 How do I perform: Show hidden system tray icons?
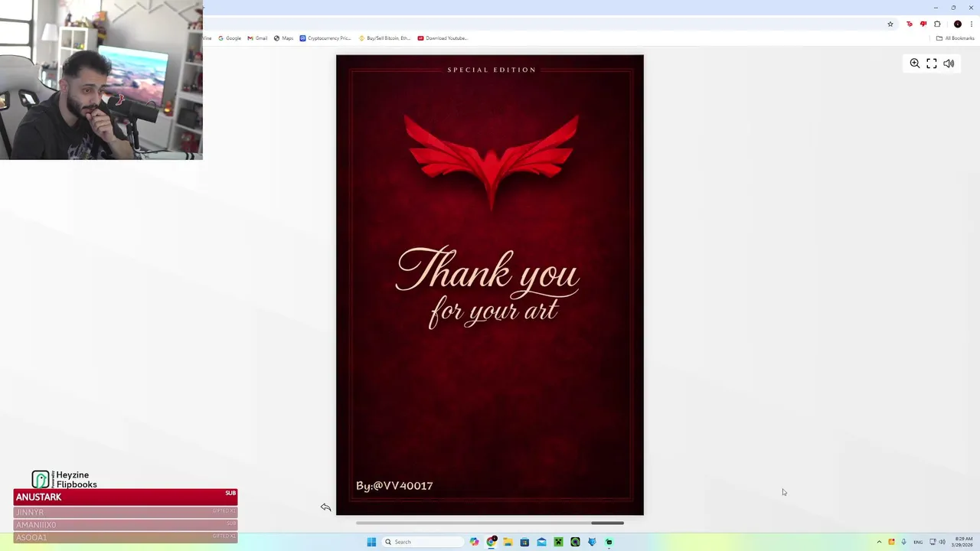pyautogui.click(x=879, y=542)
